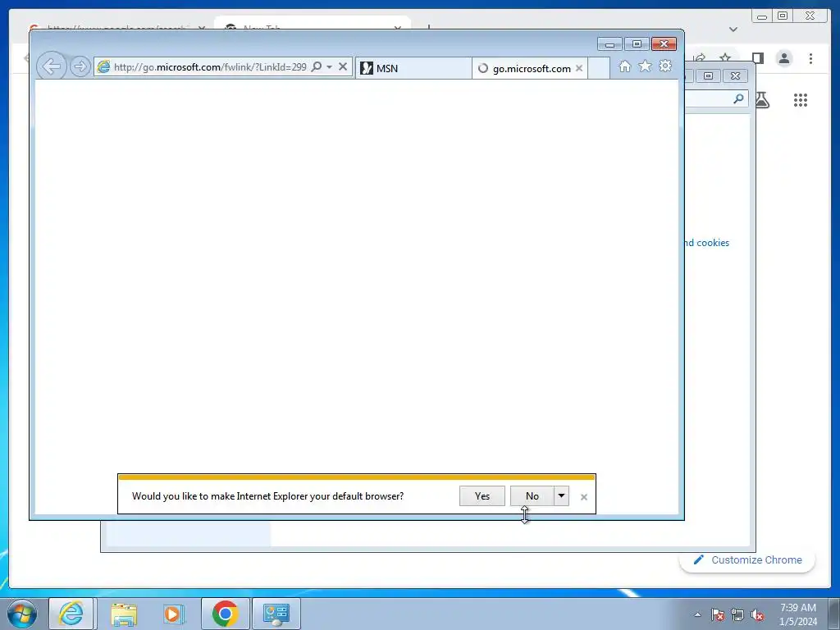Open Chrome Labs flask icon
Viewport: 840px width, 630px height.
point(762,99)
